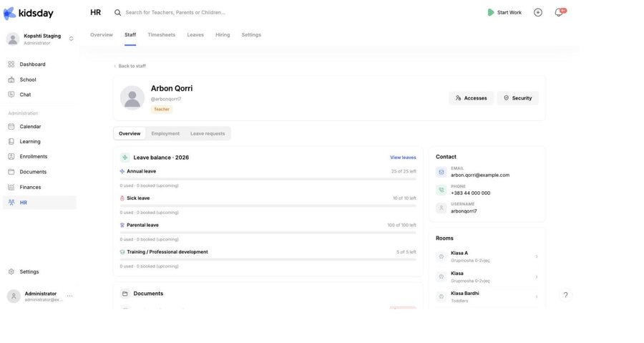Open the Leave requests sub-tab
Screen dimensions: 644x343
(208, 133)
